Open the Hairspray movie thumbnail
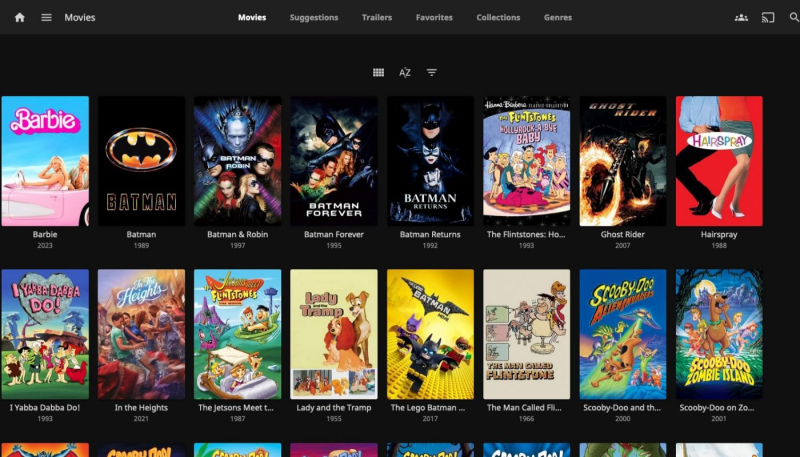 point(719,161)
